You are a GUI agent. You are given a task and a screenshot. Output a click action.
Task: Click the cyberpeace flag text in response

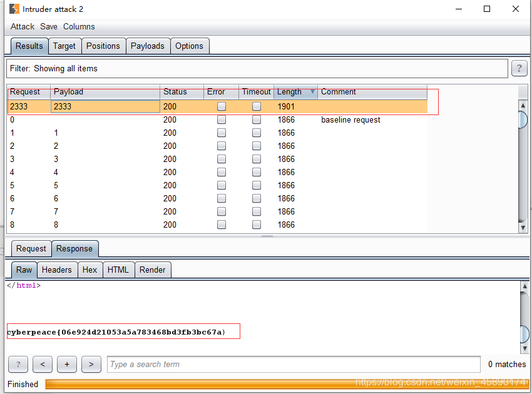116,332
